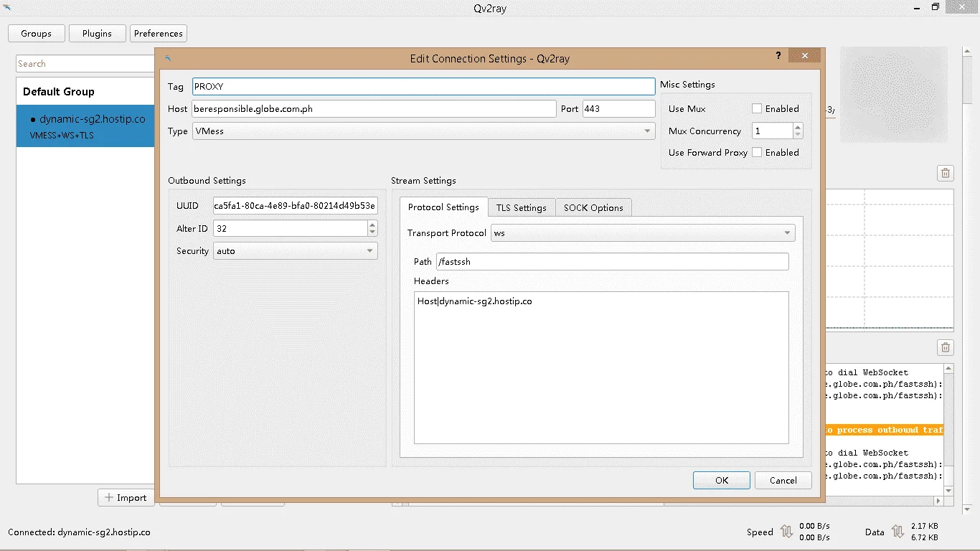The width and height of the screenshot is (980, 551).
Task: Click the log scrollbar down arrow
Action: pyautogui.click(x=948, y=491)
